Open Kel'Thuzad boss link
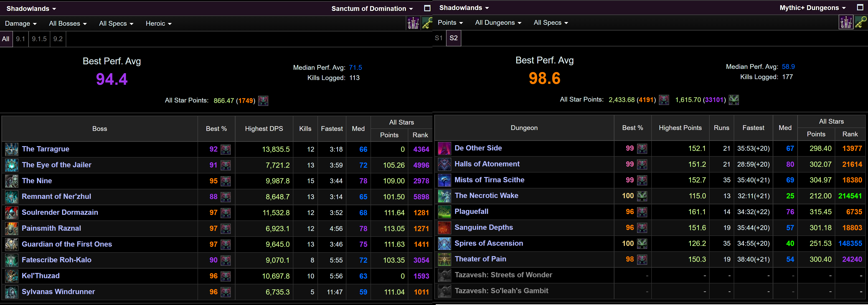Image resolution: width=868 pixels, height=305 pixels. click(41, 276)
